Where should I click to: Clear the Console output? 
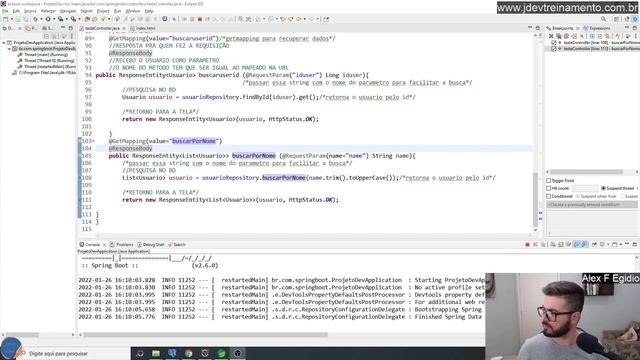[553, 244]
